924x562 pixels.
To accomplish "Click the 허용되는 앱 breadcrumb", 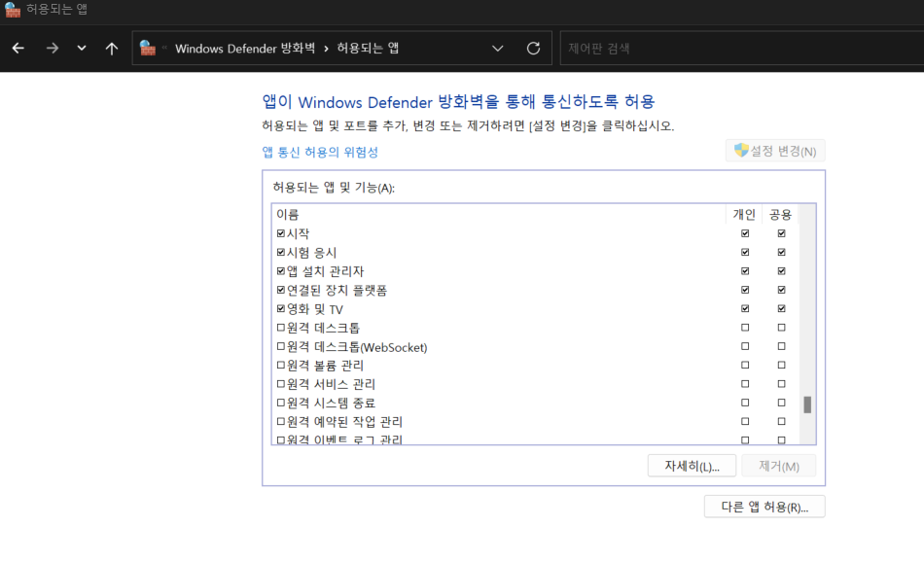I will click(368, 49).
